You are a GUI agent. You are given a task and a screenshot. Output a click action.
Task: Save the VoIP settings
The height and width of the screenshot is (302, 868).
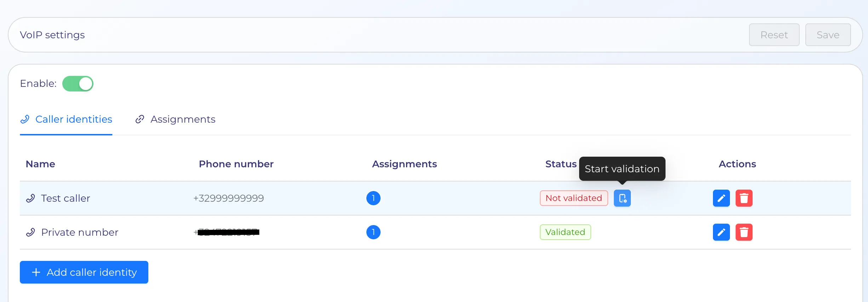click(828, 35)
